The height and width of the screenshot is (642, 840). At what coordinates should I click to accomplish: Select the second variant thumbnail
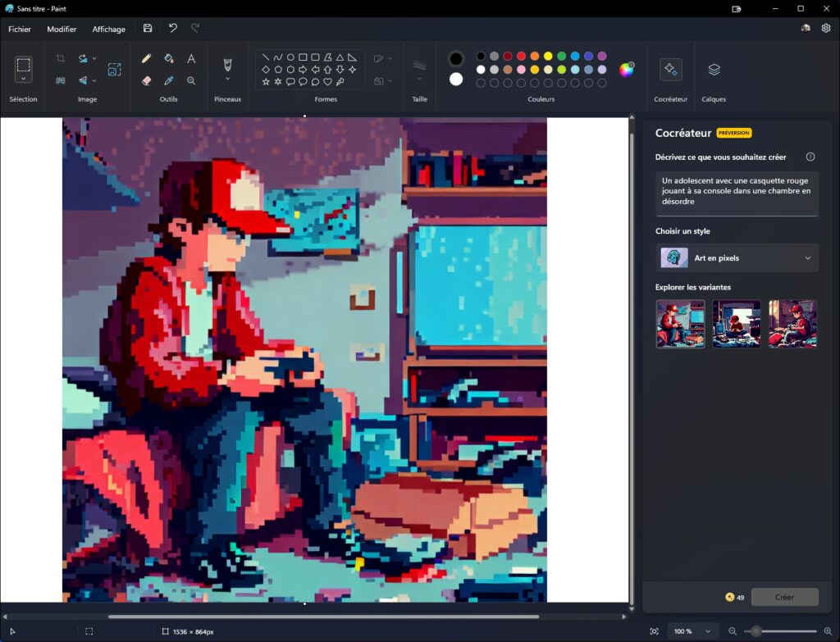pyautogui.click(x=737, y=324)
